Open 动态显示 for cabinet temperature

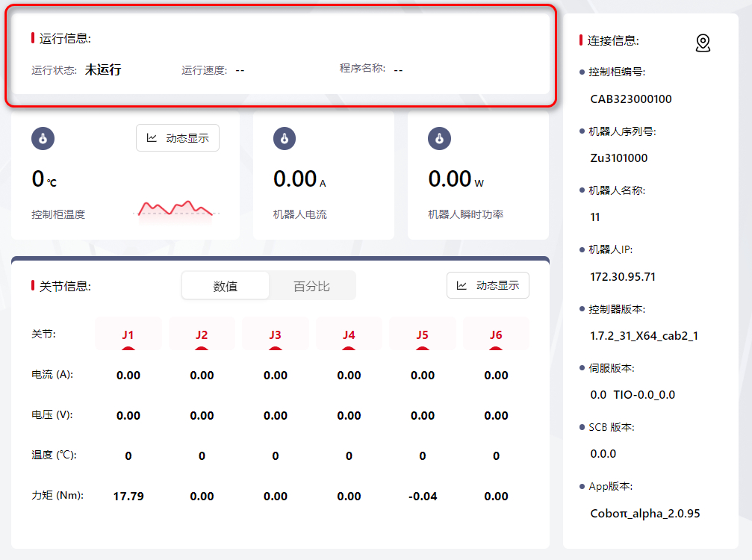click(x=178, y=138)
